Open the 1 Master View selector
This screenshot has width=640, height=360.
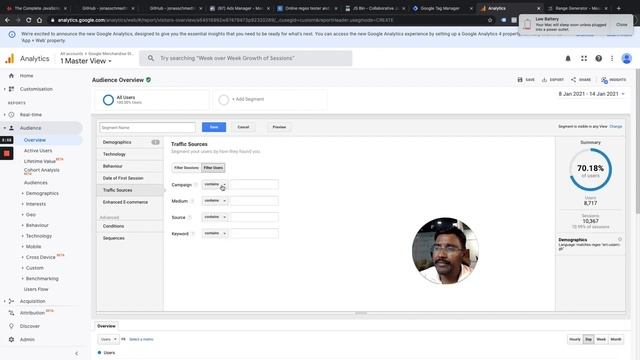(86, 61)
